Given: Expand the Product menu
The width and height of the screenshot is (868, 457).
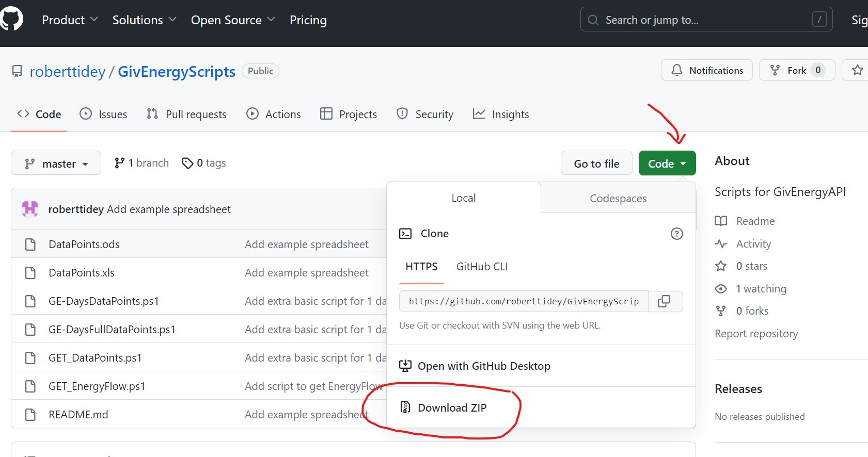Looking at the screenshot, I should pyautogui.click(x=70, y=20).
